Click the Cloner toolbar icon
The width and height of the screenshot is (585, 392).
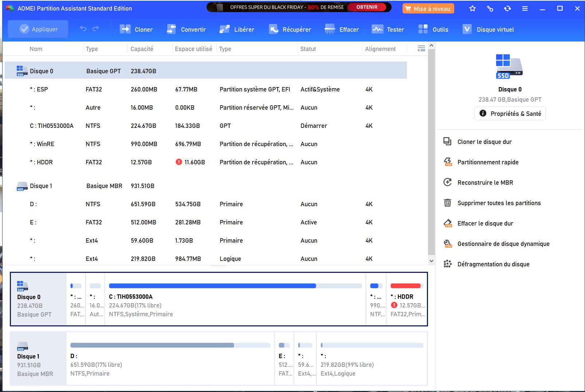tap(125, 30)
